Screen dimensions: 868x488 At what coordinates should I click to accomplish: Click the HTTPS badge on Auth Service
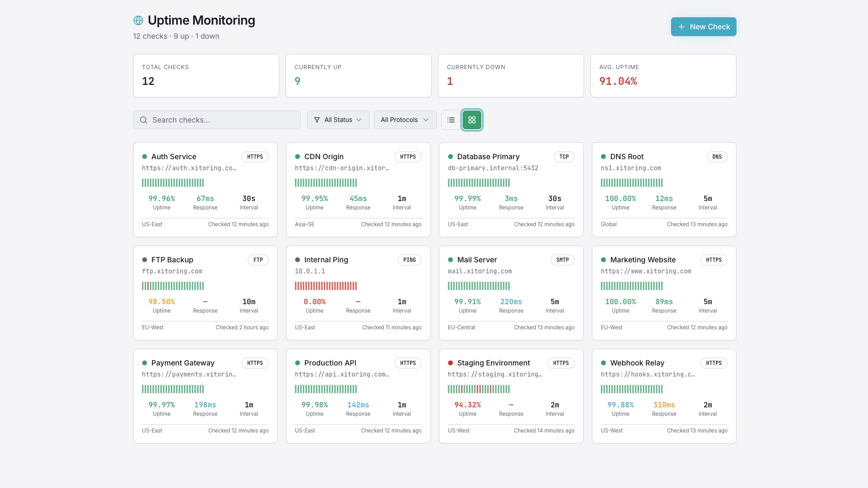click(x=255, y=157)
